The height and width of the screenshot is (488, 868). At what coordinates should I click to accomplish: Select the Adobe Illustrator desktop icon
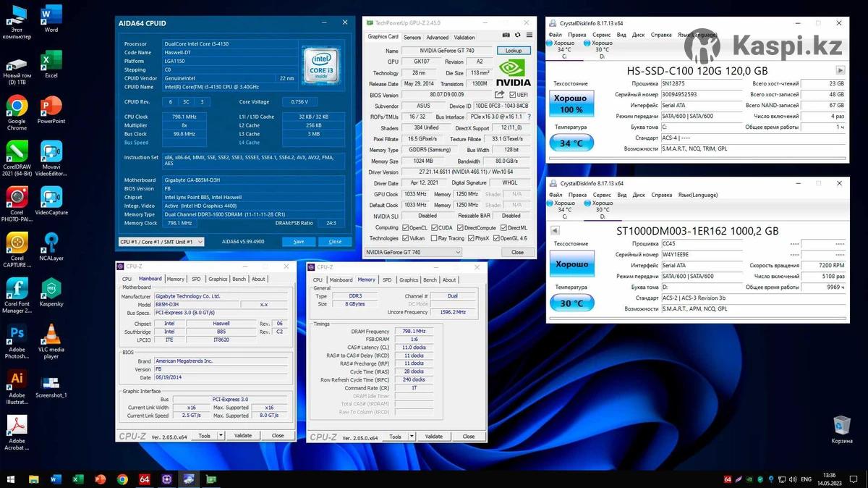pyautogui.click(x=17, y=387)
